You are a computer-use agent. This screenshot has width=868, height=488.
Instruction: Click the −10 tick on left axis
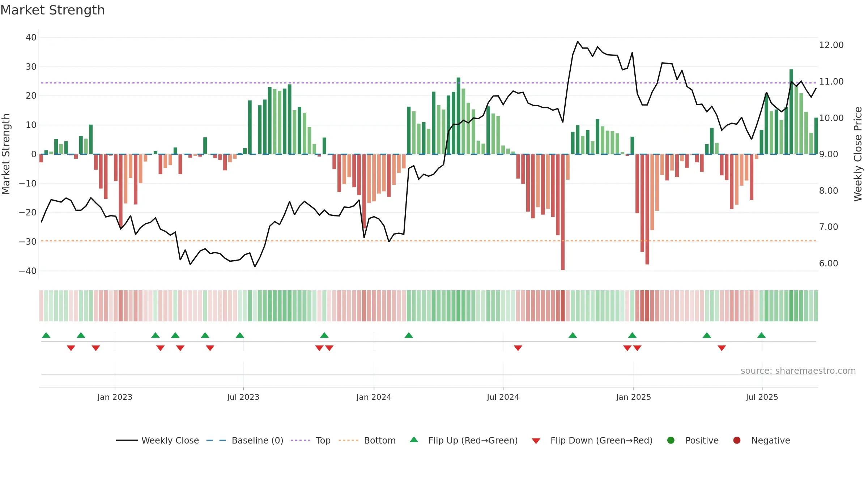point(28,183)
